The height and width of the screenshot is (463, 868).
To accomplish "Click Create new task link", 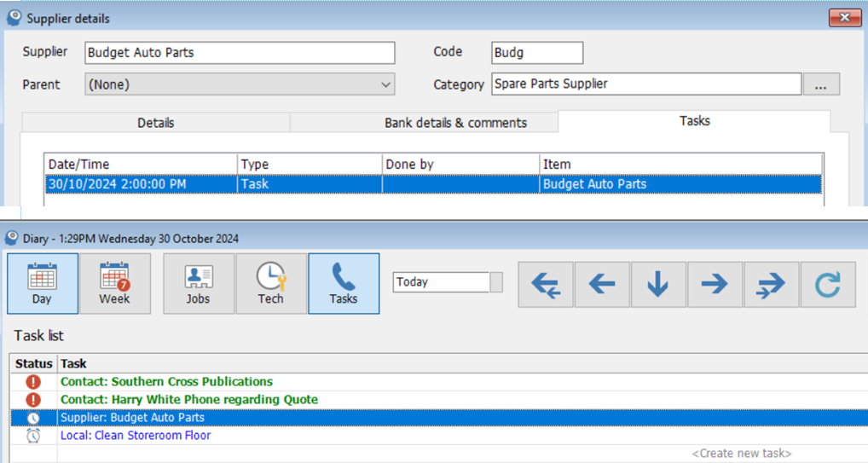I will coord(741,454).
